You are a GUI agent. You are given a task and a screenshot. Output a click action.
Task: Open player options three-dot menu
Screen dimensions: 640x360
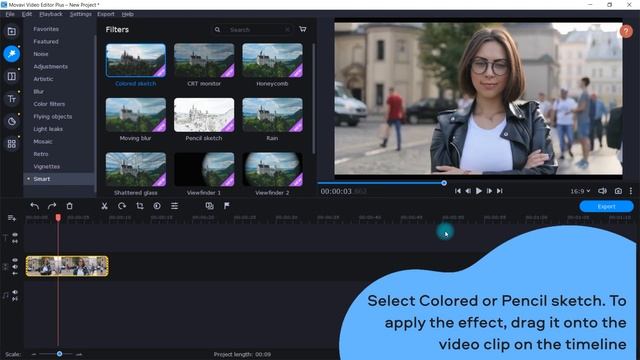pyautogui.click(x=631, y=191)
